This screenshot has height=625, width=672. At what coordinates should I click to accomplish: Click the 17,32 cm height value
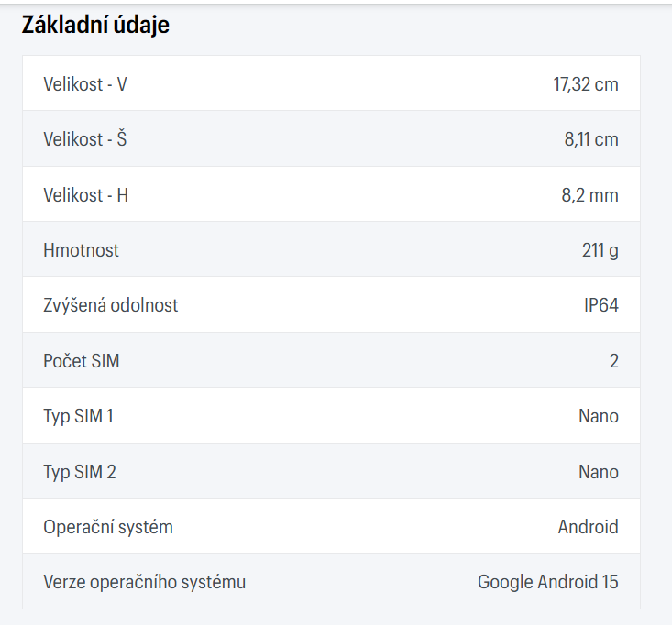pos(585,84)
